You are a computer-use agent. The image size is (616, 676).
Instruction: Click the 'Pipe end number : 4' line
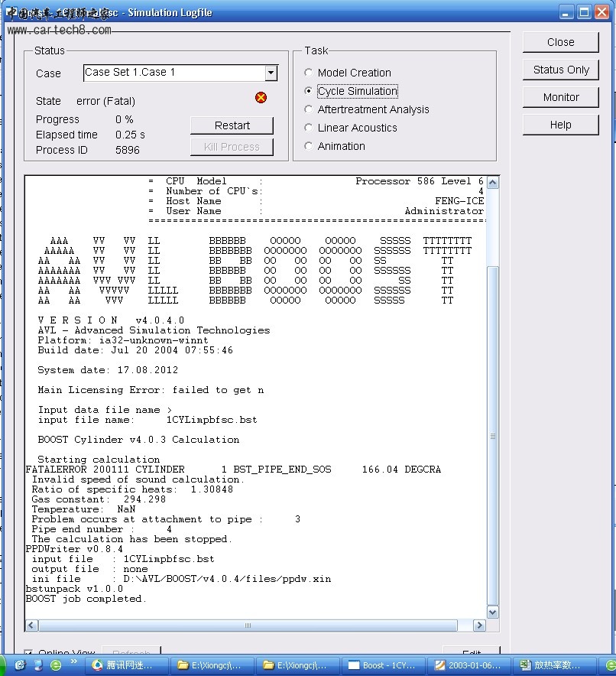tap(102, 529)
